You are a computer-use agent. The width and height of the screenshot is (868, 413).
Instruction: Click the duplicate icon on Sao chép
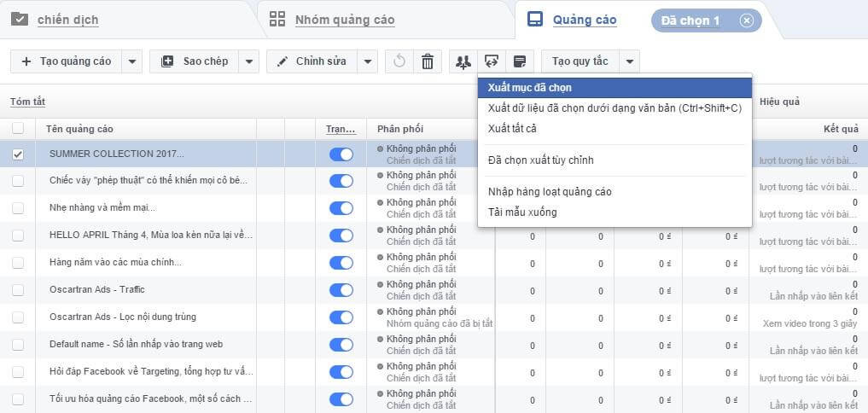167,61
